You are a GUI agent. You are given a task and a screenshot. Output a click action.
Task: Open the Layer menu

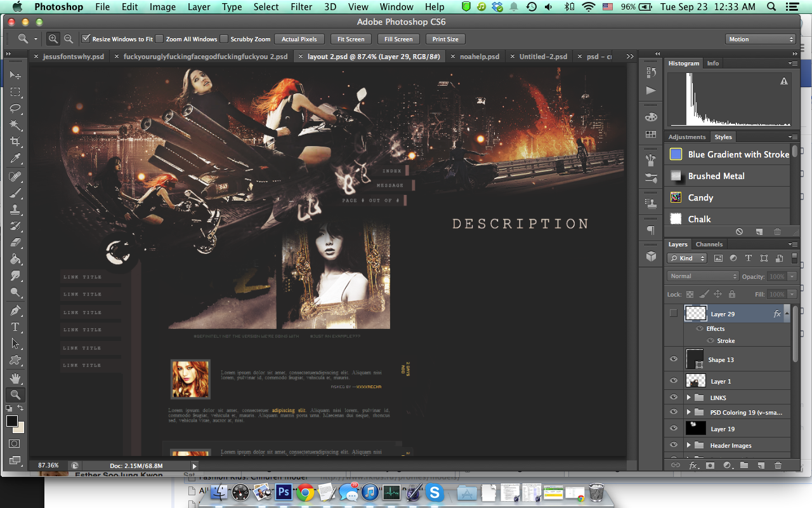[199, 7]
